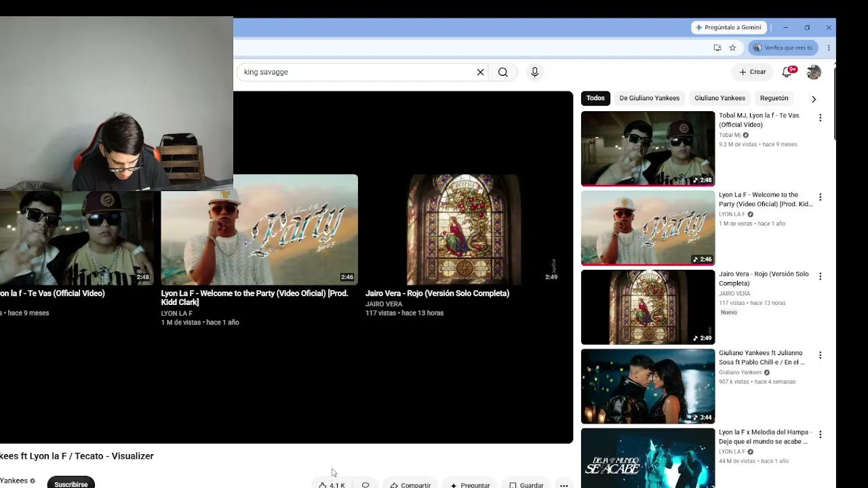The width and height of the screenshot is (868, 488).
Task: Select the 'Reguetón' filter chip
Action: pyautogui.click(x=774, y=98)
